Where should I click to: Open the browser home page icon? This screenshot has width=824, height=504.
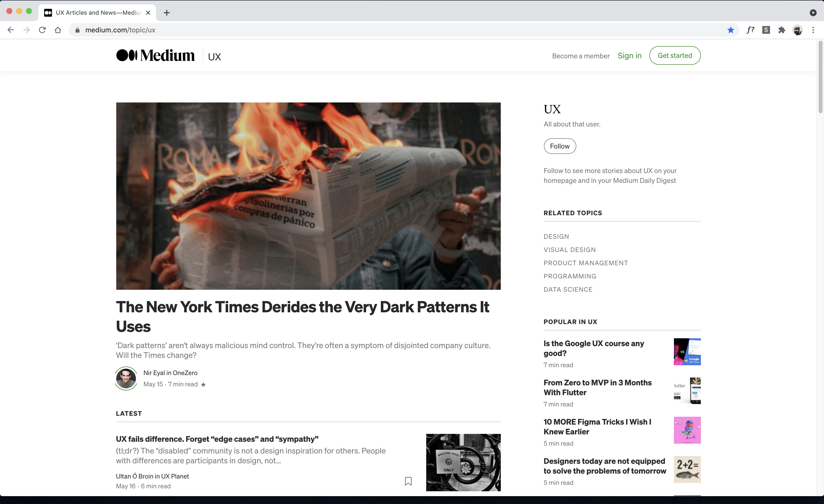pyautogui.click(x=58, y=30)
